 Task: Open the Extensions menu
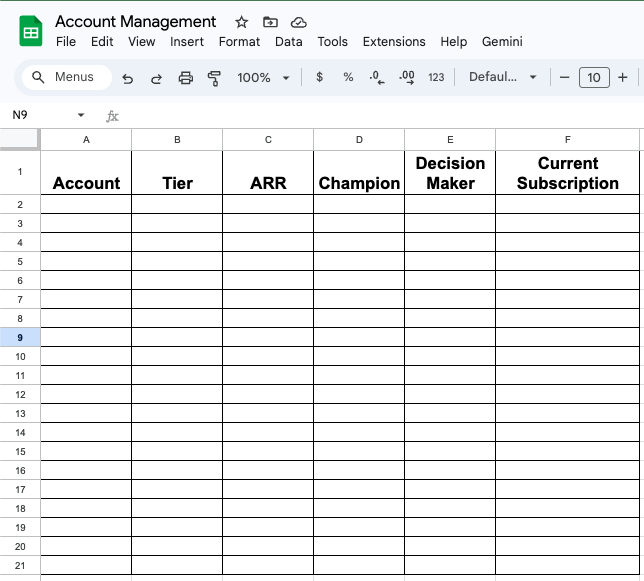[394, 42]
